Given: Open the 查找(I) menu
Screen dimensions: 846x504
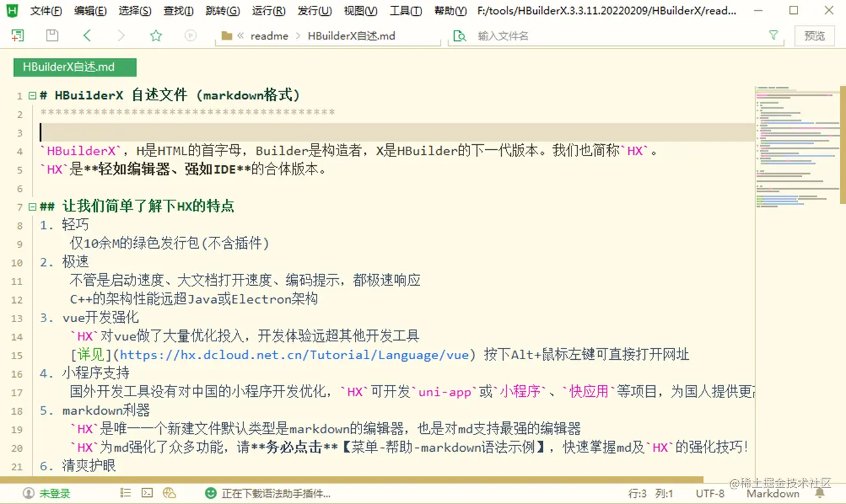Looking at the screenshot, I should tap(179, 11).
